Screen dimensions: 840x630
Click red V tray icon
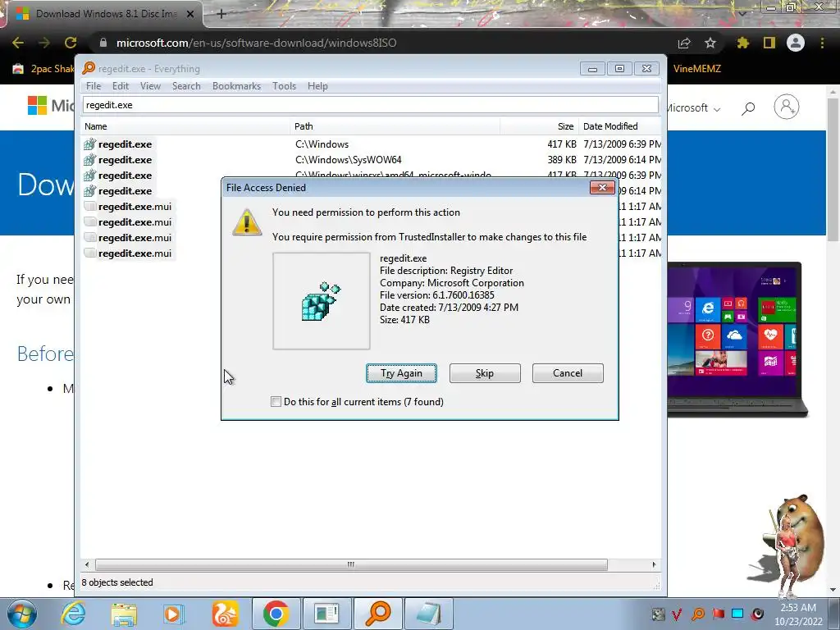pos(677,614)
